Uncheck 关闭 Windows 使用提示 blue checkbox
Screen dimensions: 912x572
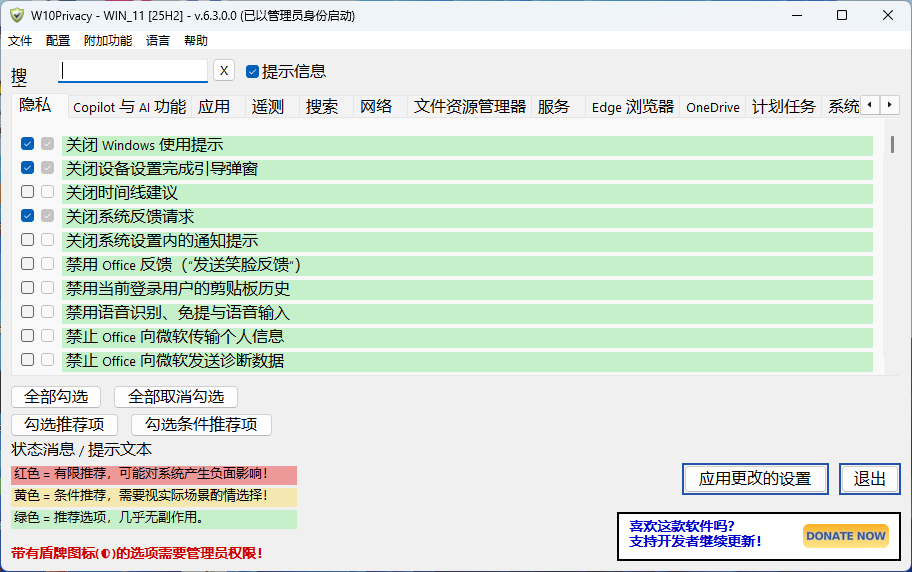pos(27,144)
